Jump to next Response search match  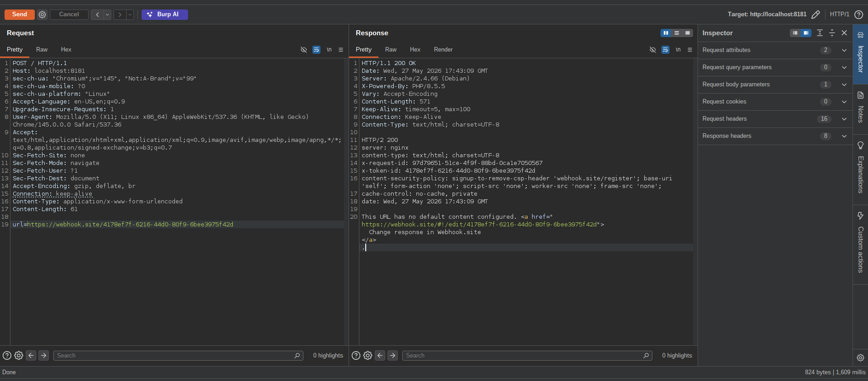pyautogui.click(x=392, y=356)
